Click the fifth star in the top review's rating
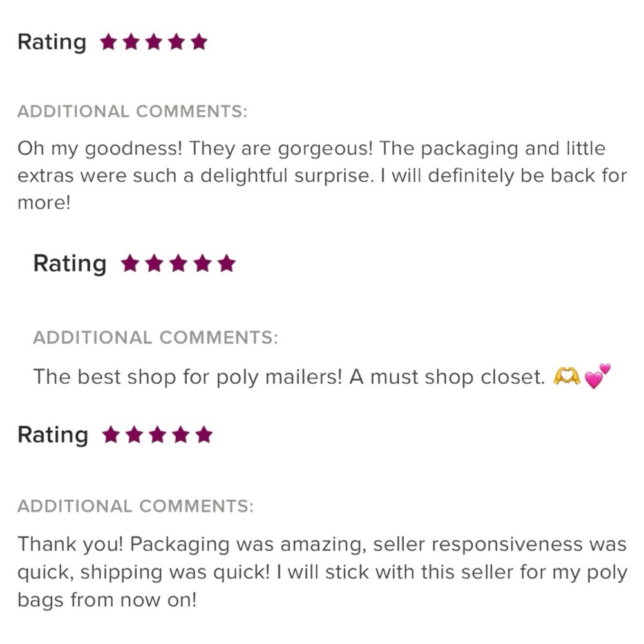Viewport: 644px width, 644px height. point(200,43)
